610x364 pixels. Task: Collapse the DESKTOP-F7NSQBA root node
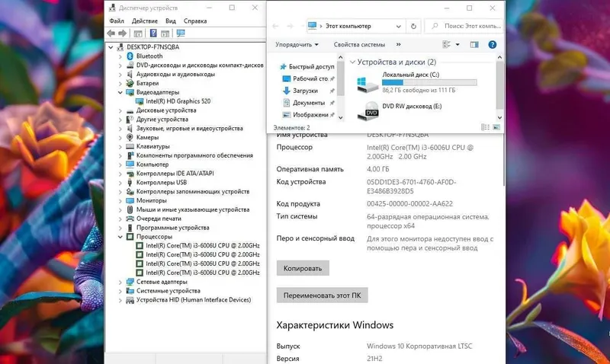click(x=111, y=47)
